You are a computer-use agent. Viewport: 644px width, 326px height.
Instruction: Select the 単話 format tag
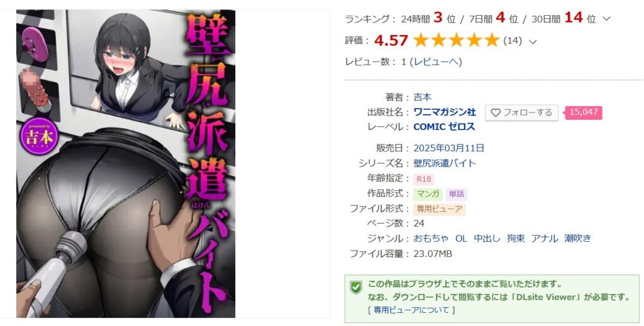[457, 194]
